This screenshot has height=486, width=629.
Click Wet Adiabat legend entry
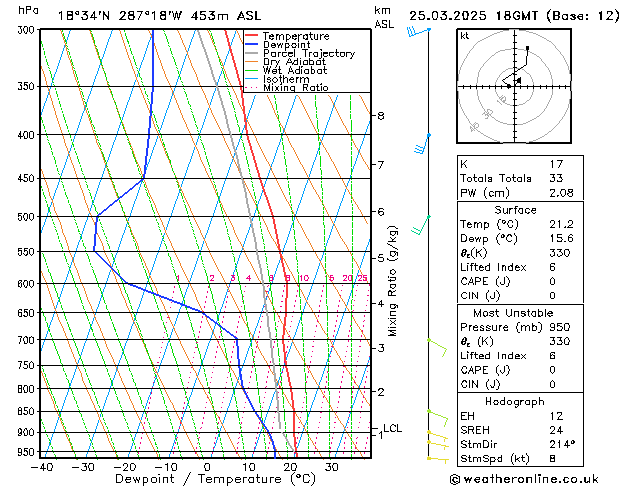pyautogui.click(x=295, y=70)
